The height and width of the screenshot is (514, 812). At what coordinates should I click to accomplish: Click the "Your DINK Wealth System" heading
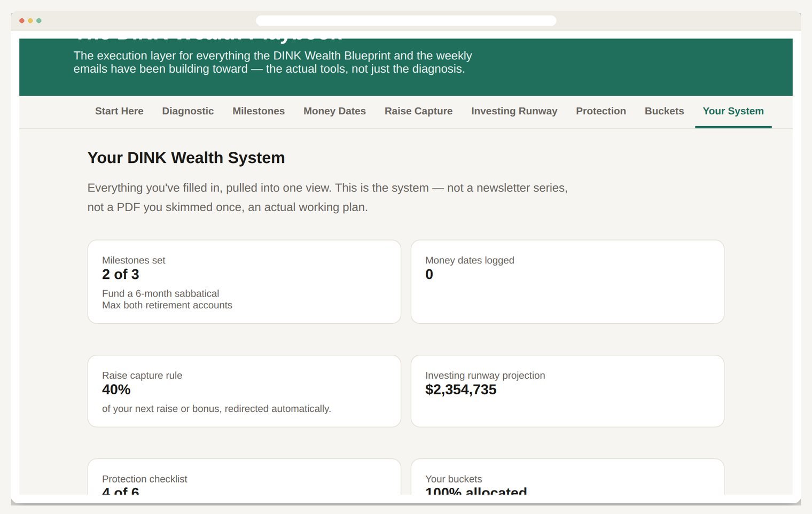[186, 158]
